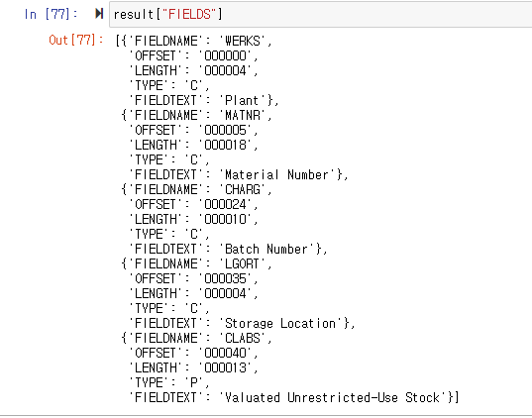Viewport: 532px width, 418px height.
Task: Click the 'OFFSET': '000000' line
Action: point(193,56)
